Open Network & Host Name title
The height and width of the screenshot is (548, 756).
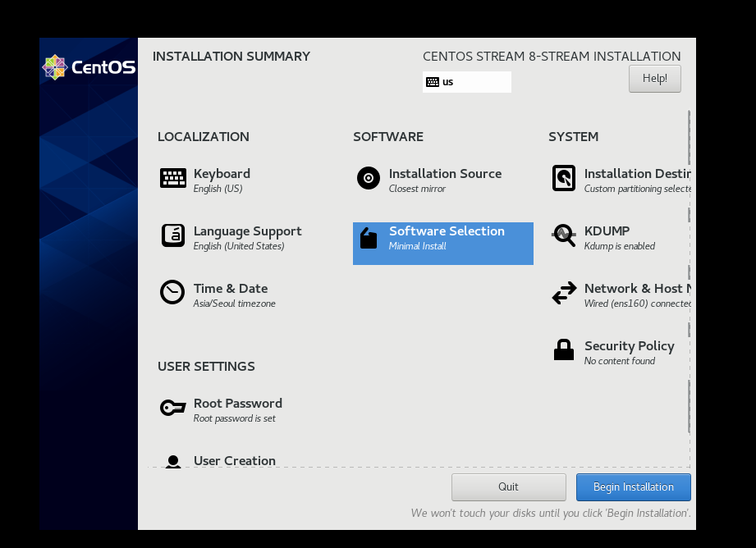(x=638, y=288)
